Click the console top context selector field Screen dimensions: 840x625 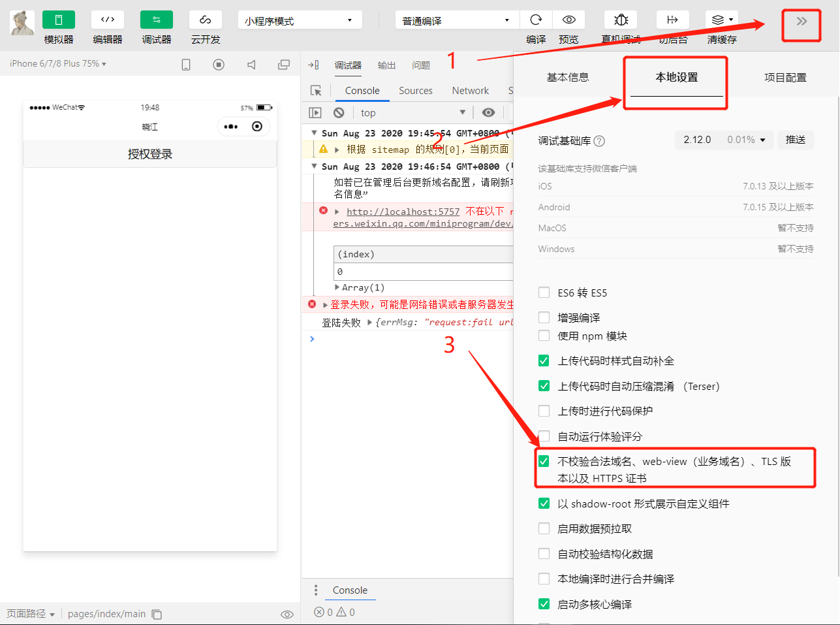(x=412, y=112)
